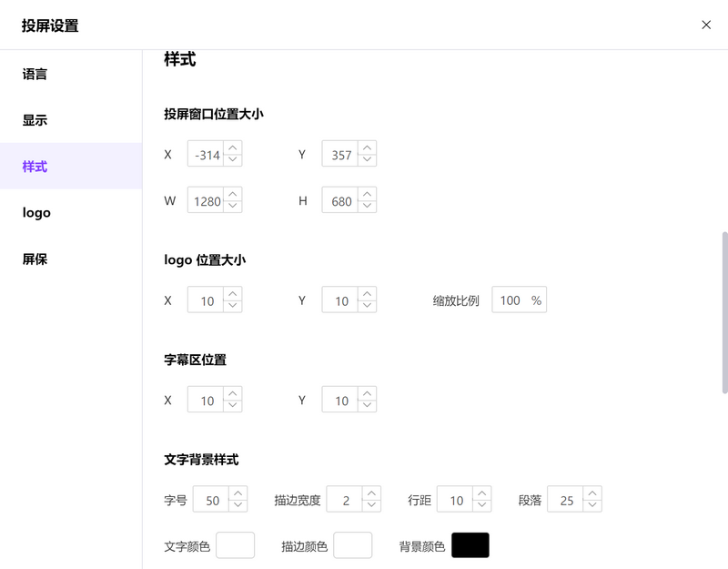Edit the 字幕区位置 Y field
This screenshot has width=728, height=569.
pyautogui.click(x=339, y=400)
